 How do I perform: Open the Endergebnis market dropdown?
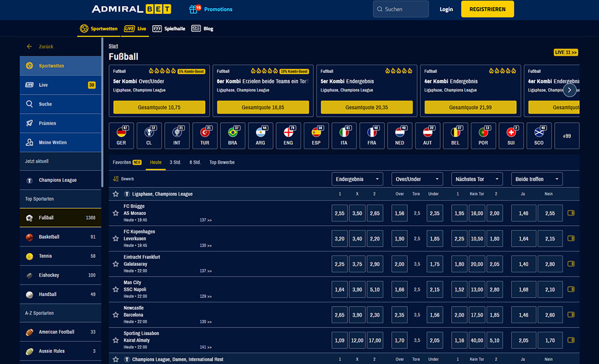coord(357,179)
